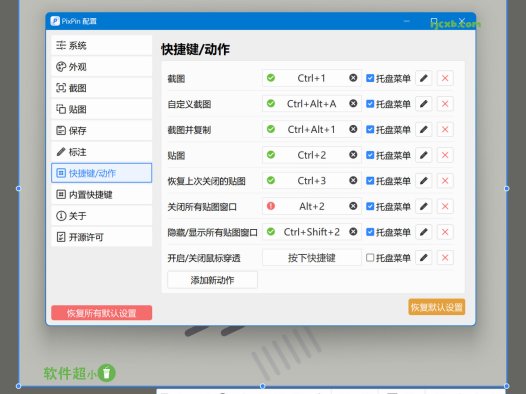Viewport: 526px width, 394px height.
Task: Open the 开源许可 page
Action: tap(102, 237)
